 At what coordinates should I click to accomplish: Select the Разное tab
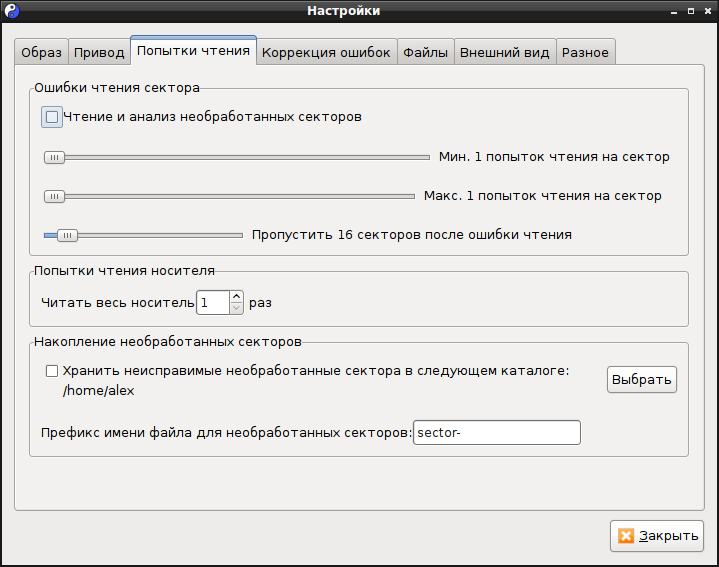(x=585, y=52)
